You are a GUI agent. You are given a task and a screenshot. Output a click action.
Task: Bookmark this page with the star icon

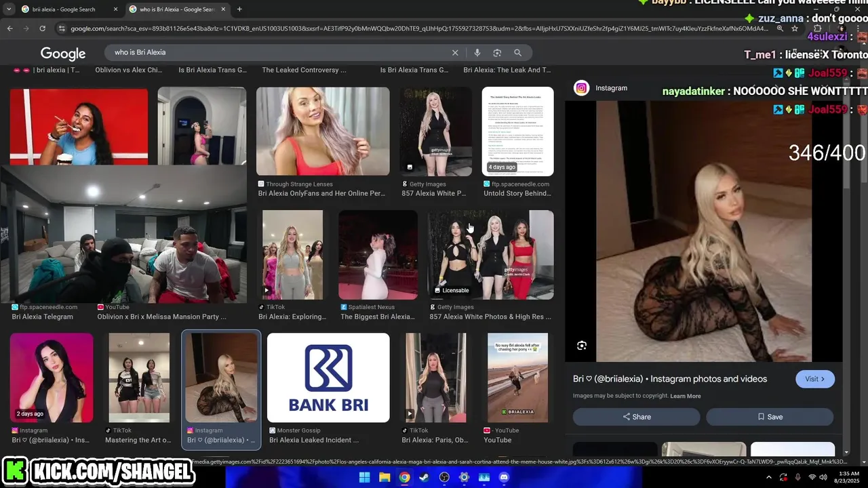[795, 28]
